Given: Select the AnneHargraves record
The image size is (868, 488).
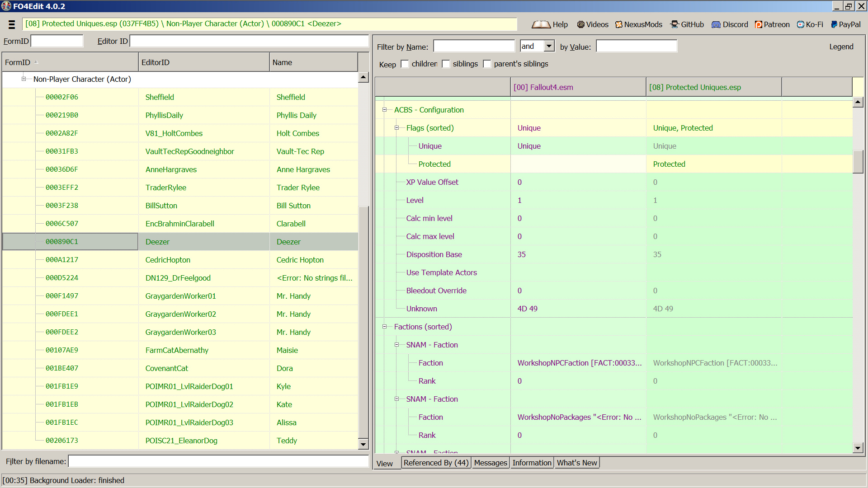Looking at the screenshot, I should point(180,169).
